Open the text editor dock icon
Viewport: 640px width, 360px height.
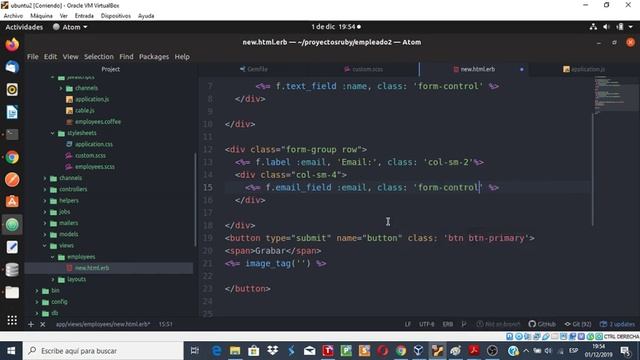click(x=12, y=247)
